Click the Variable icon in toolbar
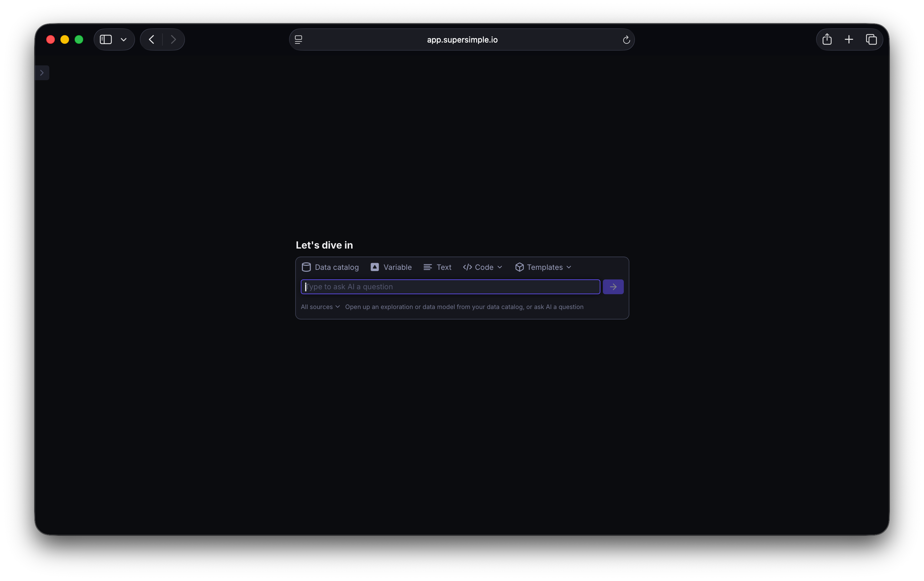924x581 pixels. pyautogui.click(x=374, y=267)
